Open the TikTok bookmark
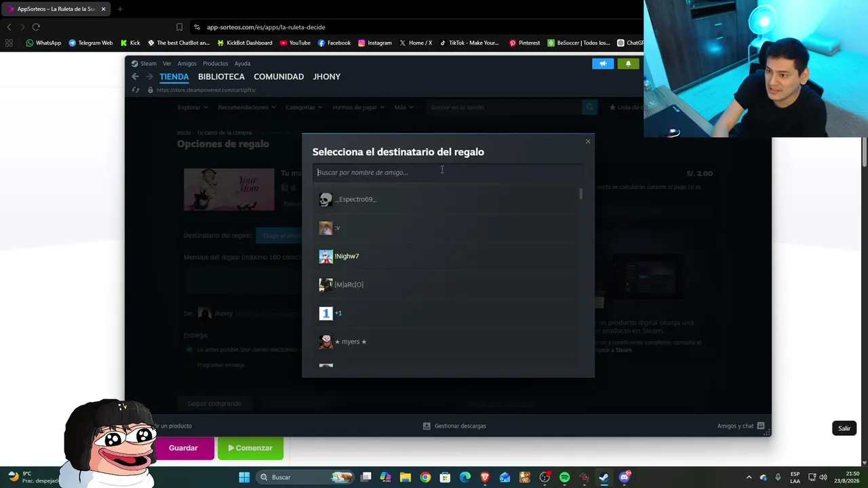868x488 pixels. point(469,43)
